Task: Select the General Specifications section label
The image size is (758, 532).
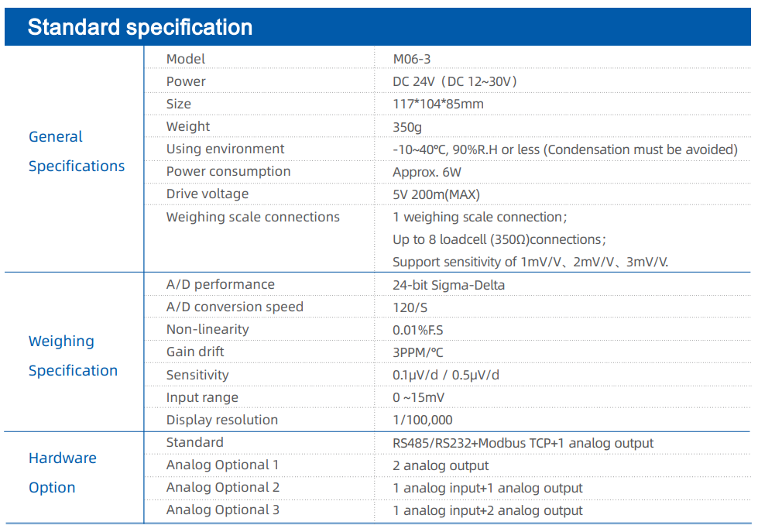Action: 77,151
